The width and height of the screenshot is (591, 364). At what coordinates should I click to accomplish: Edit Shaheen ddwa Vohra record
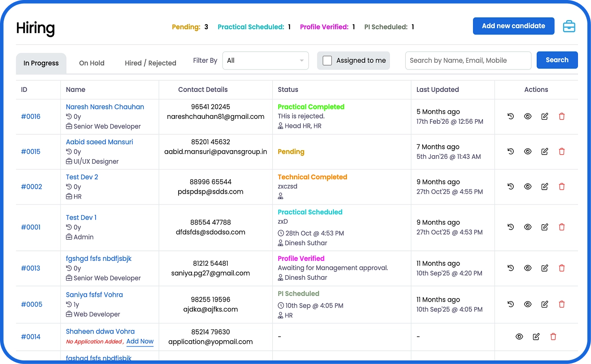[x=536, y=337]
